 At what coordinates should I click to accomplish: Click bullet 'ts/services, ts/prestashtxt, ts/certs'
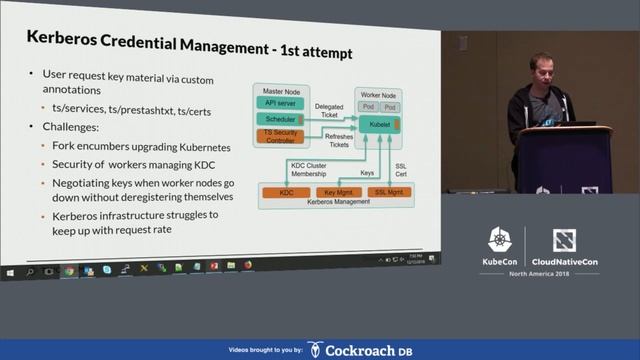coord(131,110)
